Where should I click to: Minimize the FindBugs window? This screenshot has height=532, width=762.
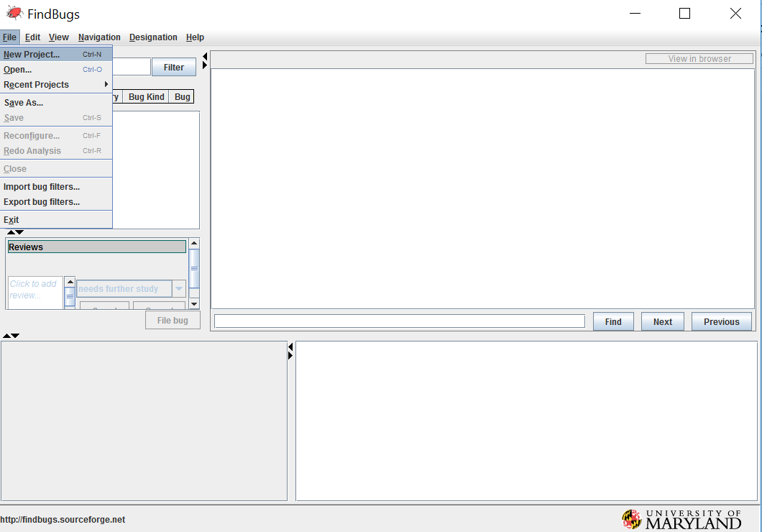pyautogui.click(x=635, y=14)
